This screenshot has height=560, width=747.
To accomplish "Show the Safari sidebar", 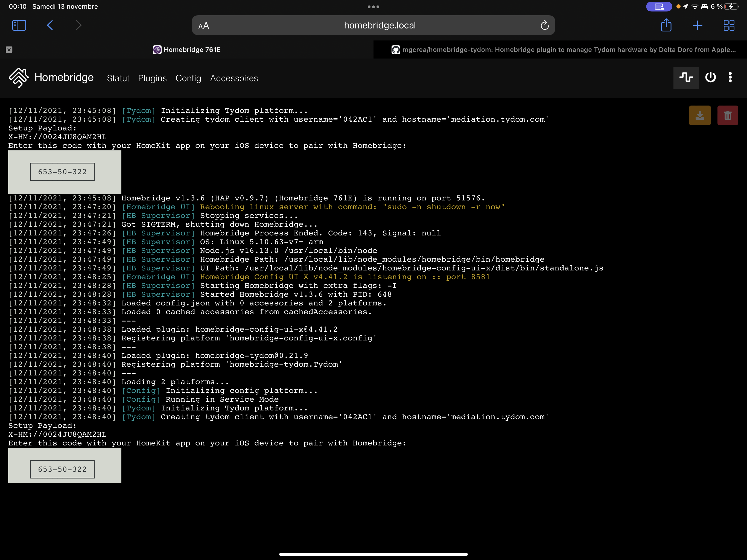I will tap(19, 25).
